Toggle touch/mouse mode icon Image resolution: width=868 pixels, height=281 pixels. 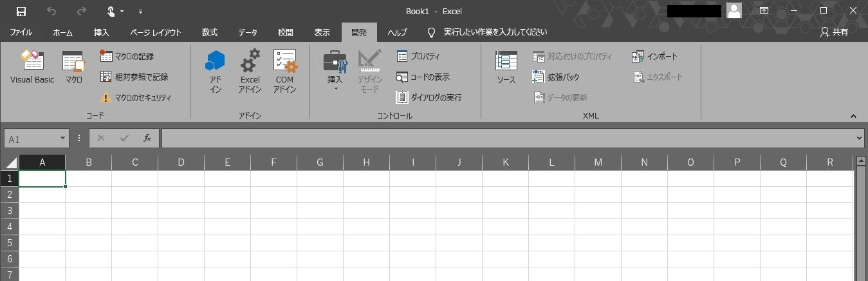[111, 11]
